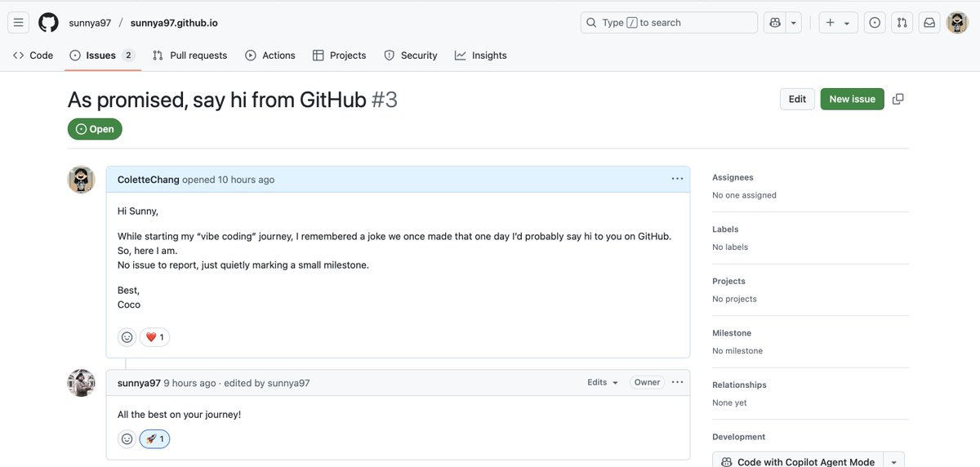This screenshot has width=980, height=467.
Task: Click the 'None yet' relationships text
Action: pyautogui.click(x=729, y=403)
